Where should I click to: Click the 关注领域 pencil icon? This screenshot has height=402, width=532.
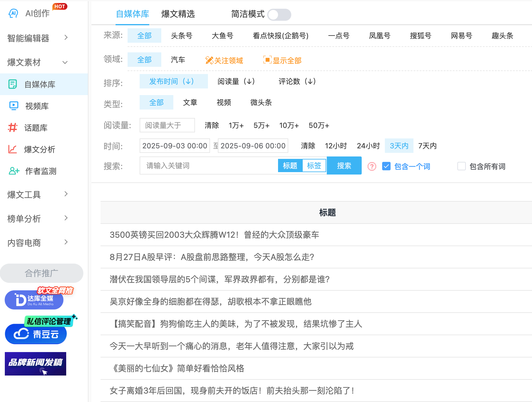[209, 60]
